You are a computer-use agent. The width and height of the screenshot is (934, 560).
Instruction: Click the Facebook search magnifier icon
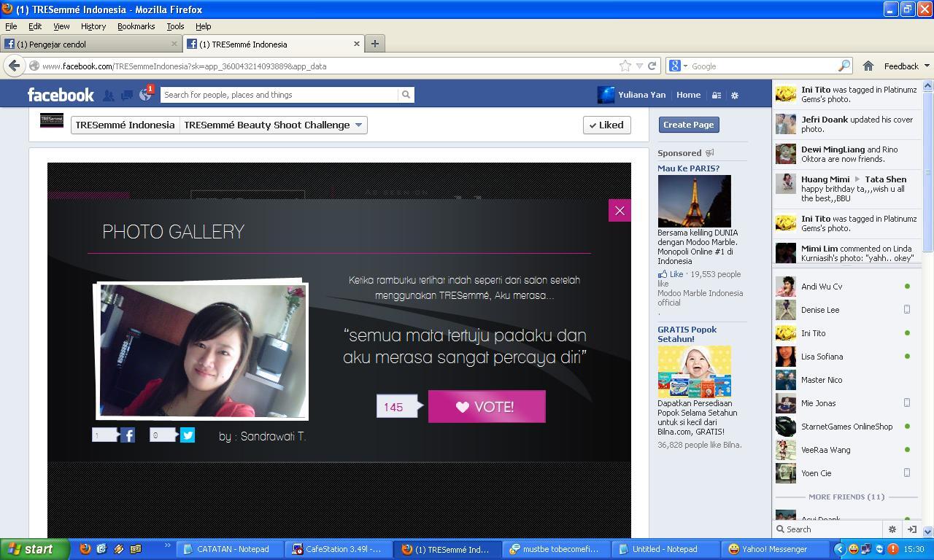406,95
